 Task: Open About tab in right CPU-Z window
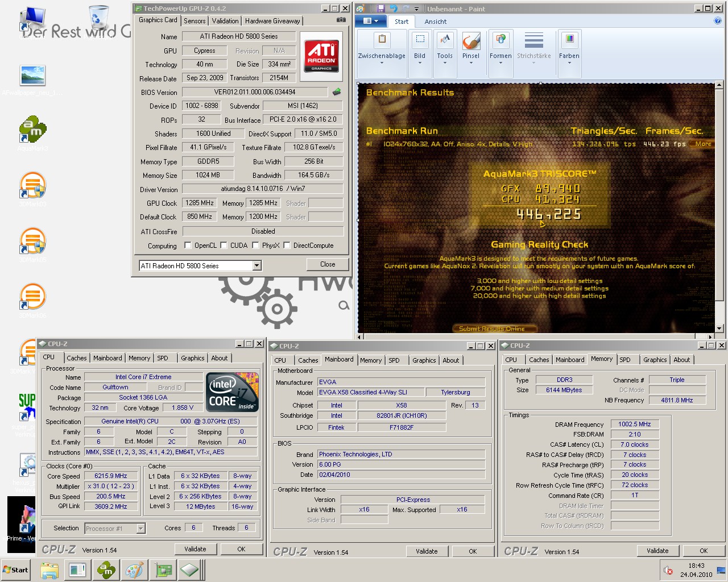tap(682, 360)
